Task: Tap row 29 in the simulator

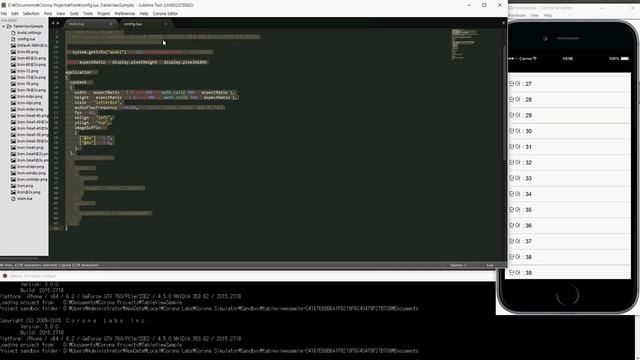Action: [x=568, y=116]
